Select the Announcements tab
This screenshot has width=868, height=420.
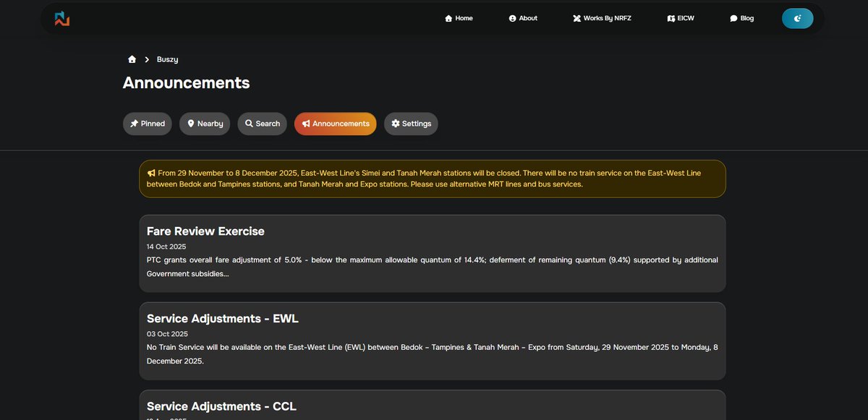tap(336, 124)
